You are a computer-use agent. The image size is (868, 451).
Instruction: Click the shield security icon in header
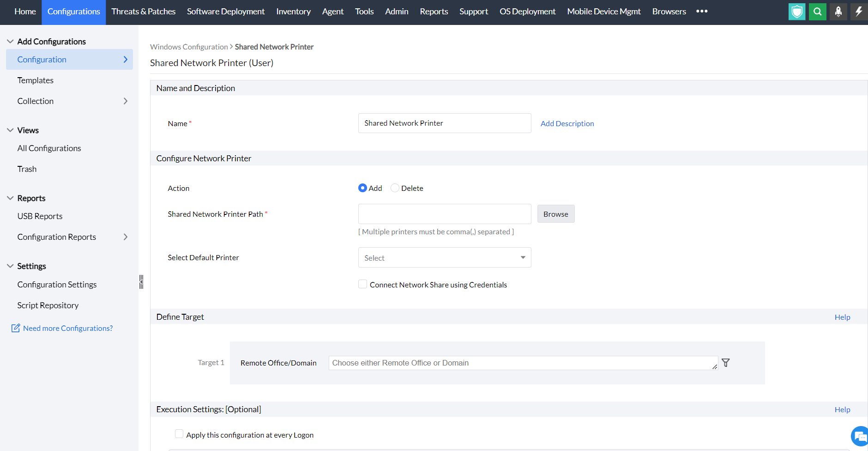pos(796,12)
